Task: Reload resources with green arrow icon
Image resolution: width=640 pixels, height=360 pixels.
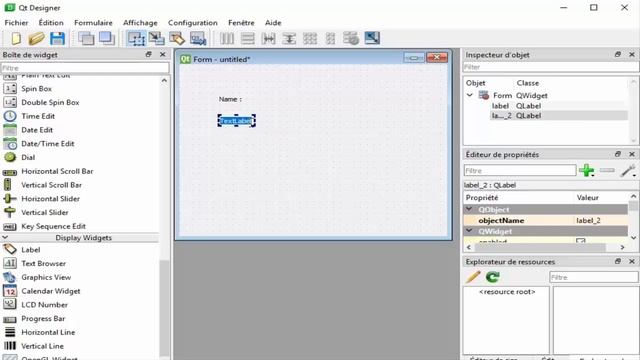Action: [x=493, y=277]
